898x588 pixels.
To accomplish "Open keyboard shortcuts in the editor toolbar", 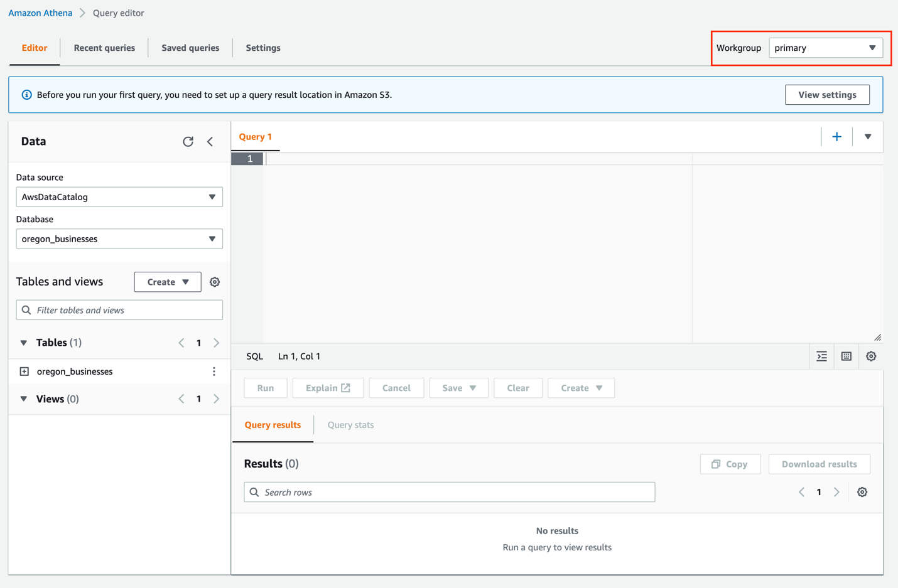I will tap(846, 356).
